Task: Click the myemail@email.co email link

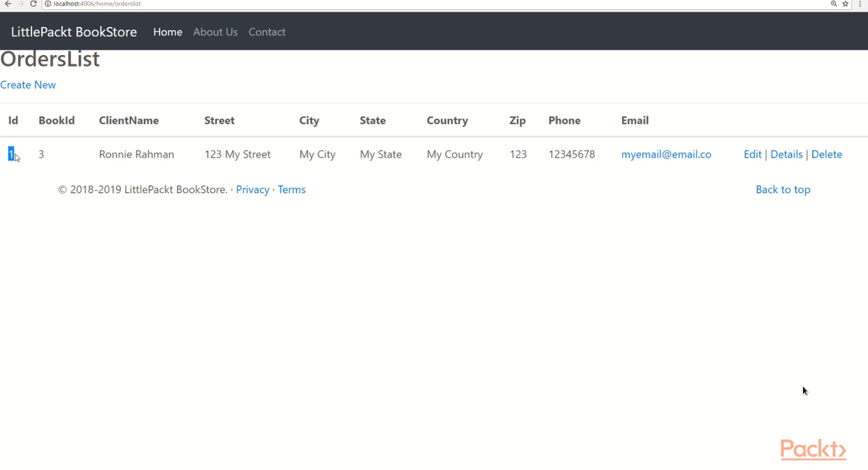Action: (x=666, y=154)
